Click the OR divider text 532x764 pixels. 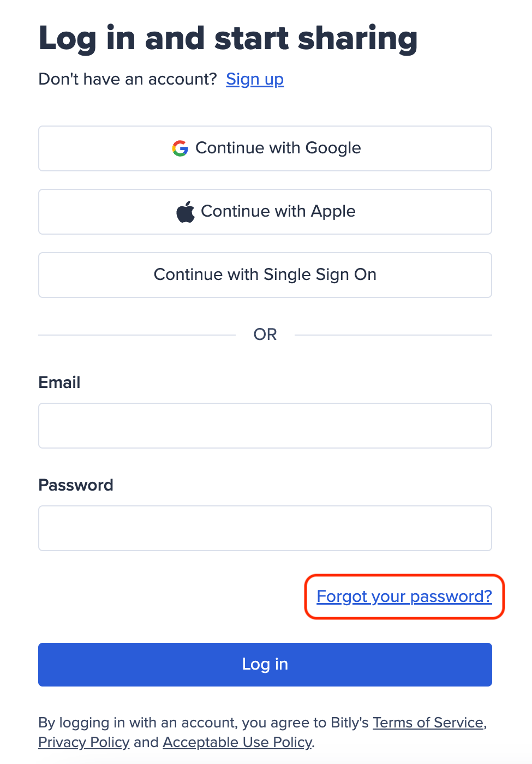(x=265, y=334)
